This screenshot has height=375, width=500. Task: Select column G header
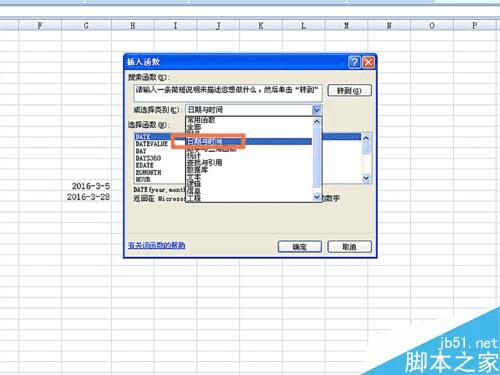click(86, 26)
